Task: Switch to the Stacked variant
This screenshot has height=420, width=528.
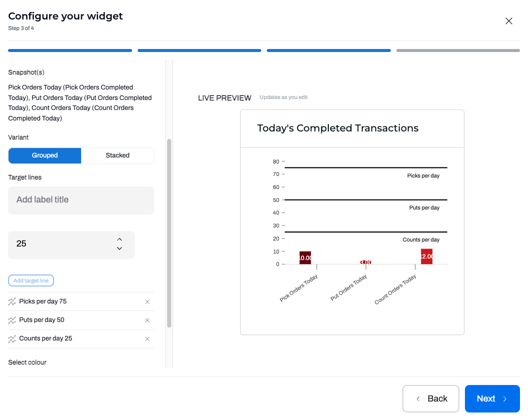Action: point(118,155)
